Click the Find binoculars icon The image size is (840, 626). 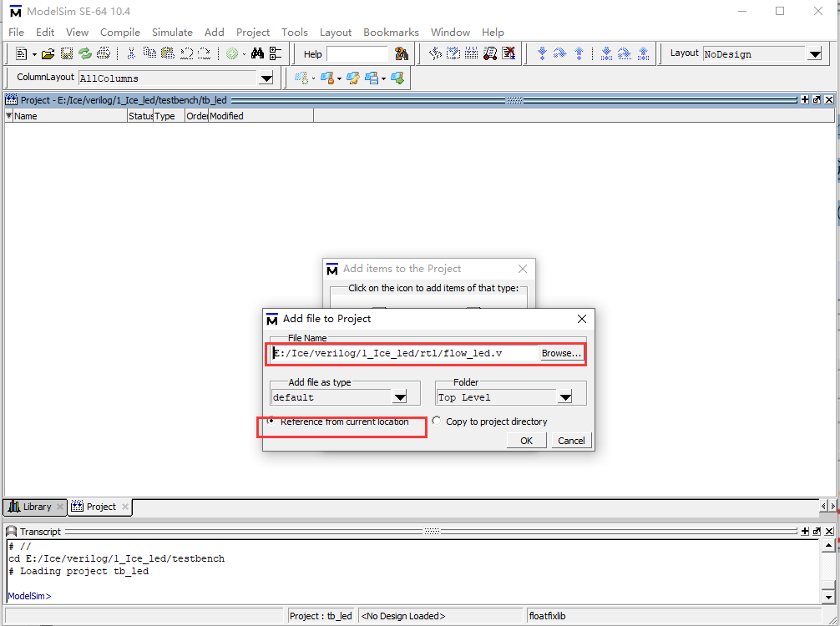coord(259,53)
